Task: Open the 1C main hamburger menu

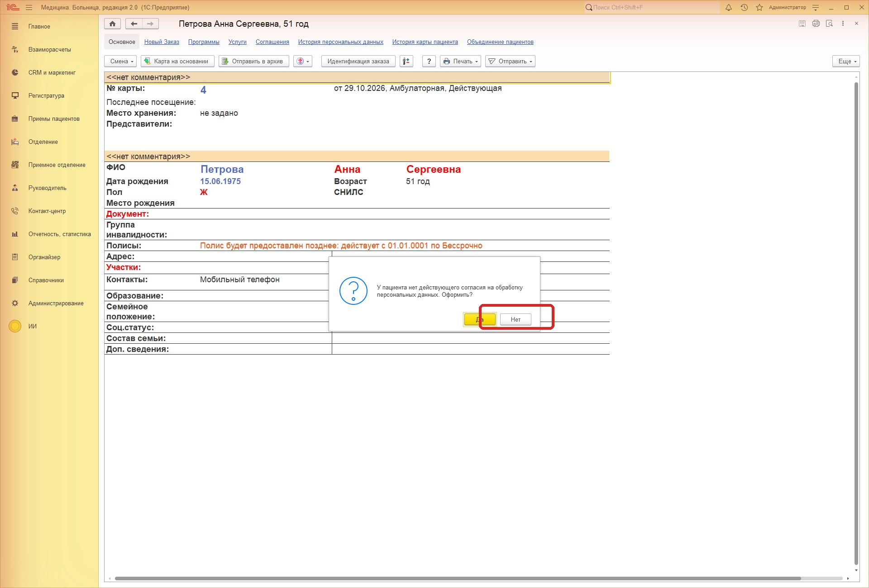Action: coord(29,8)
